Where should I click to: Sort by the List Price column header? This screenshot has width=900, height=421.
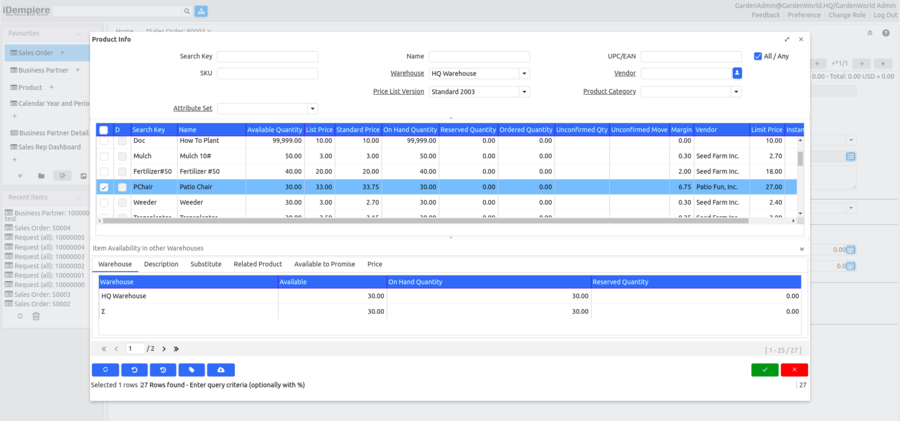coord(318,130)
